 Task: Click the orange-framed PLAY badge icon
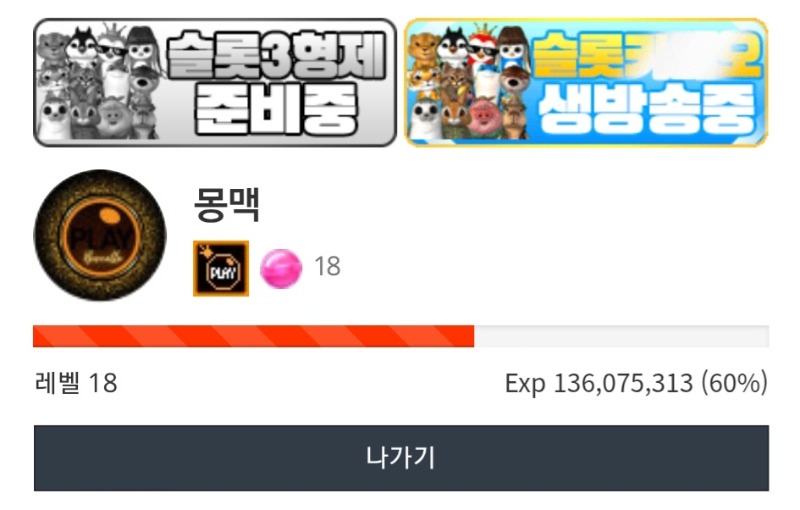click(221, 268)
